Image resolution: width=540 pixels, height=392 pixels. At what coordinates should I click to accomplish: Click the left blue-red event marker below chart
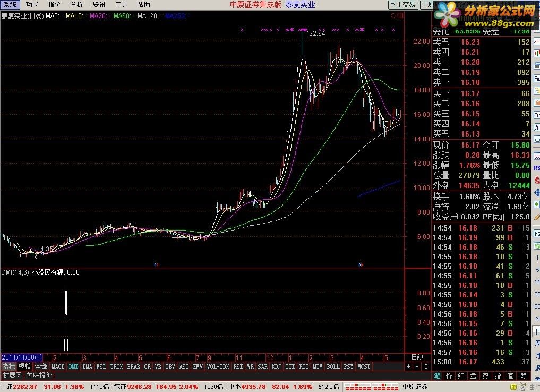click(x=156, y=265)
